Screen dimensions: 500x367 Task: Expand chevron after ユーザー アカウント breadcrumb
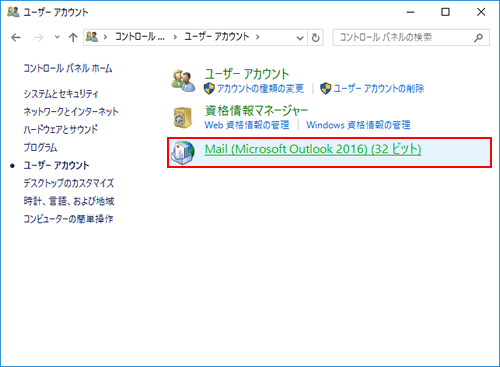pos(257,37)
